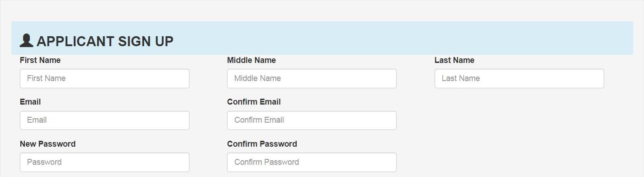Click the gray 'Password' placeholder text
Screen dimensions: 644x177
pyautogui.click(x=44, y=162)
